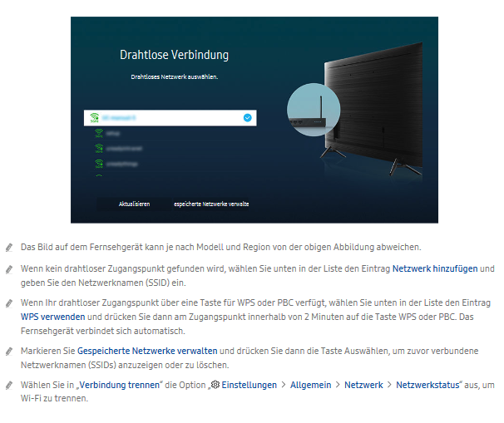Viewport: 504px width, 423px height.
Task: Click the Wi-Fi icon of the third listed network
Action: pyautogui.click(x=98, y=149)
